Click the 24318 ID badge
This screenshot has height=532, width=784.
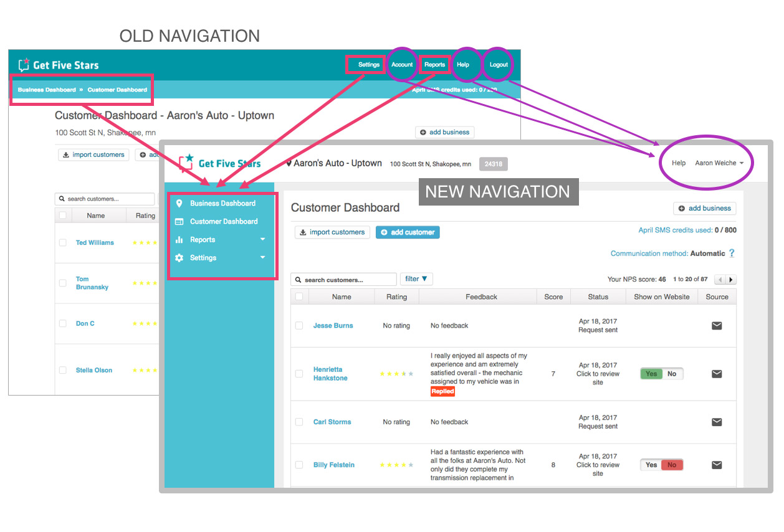(x=494, y=164)
